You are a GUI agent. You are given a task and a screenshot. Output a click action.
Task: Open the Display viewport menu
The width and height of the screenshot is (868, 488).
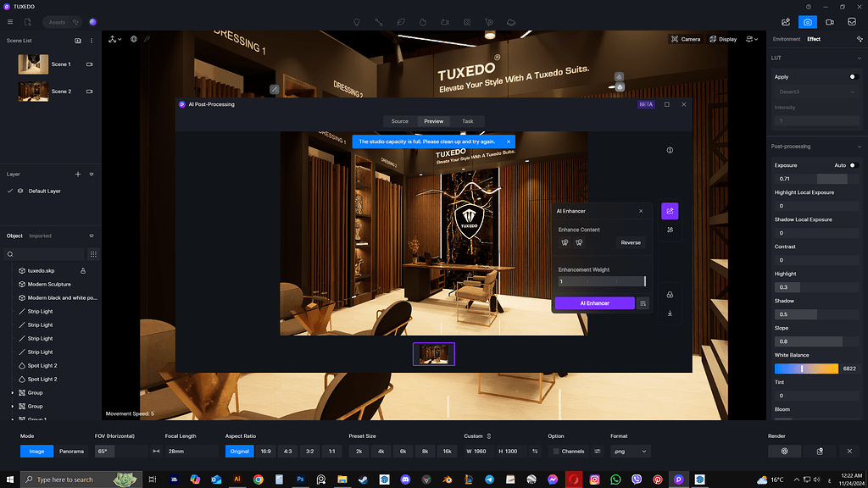click(x=723, y=39)
